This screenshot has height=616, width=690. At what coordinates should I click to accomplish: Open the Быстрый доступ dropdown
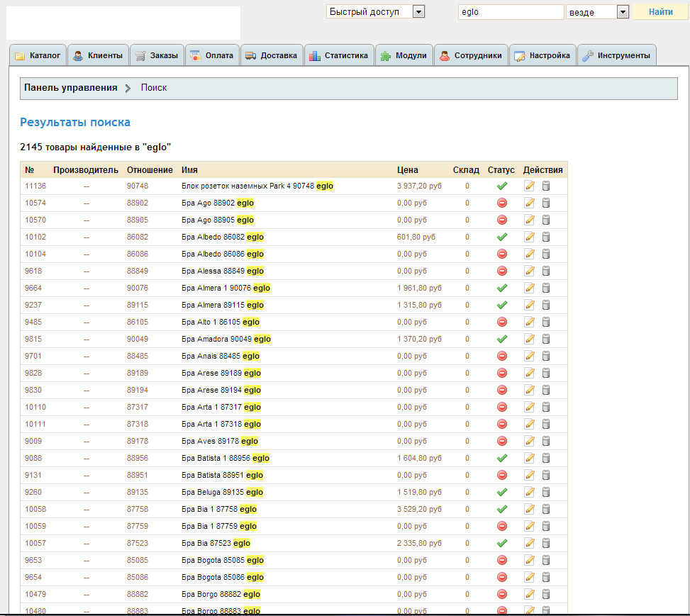(x=375, y=12)
